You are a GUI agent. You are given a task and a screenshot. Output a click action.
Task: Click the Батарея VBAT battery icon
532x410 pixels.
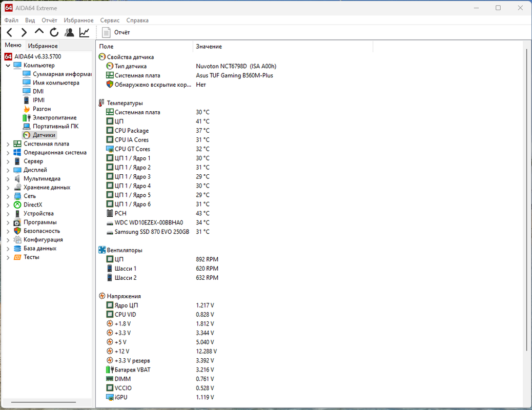110,370
